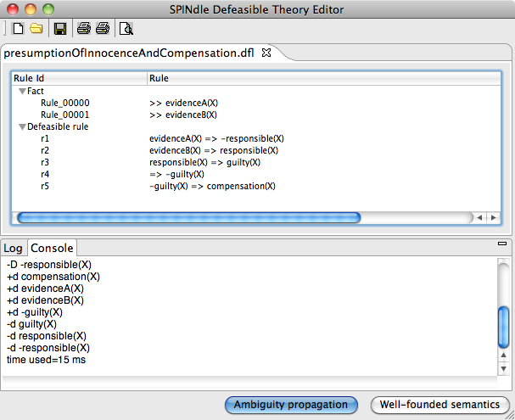Select rule r5 in the tree
This screenshot has width=515, height=420.
[45, 186]
